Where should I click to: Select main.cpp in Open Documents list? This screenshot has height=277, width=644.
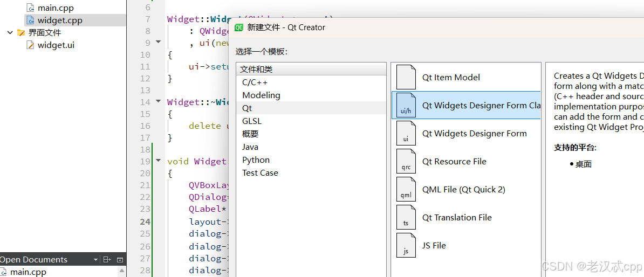tap(29, 272)
